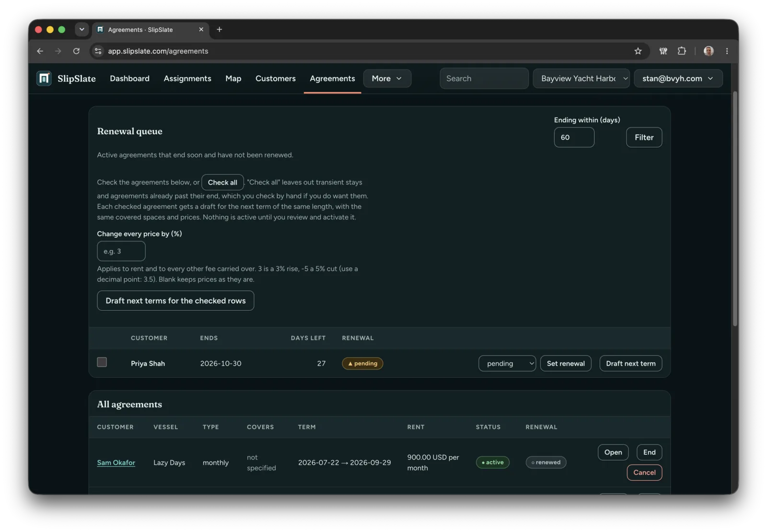Open the browser profile avatar
The image size is (767, 532).
coord(709,51)
